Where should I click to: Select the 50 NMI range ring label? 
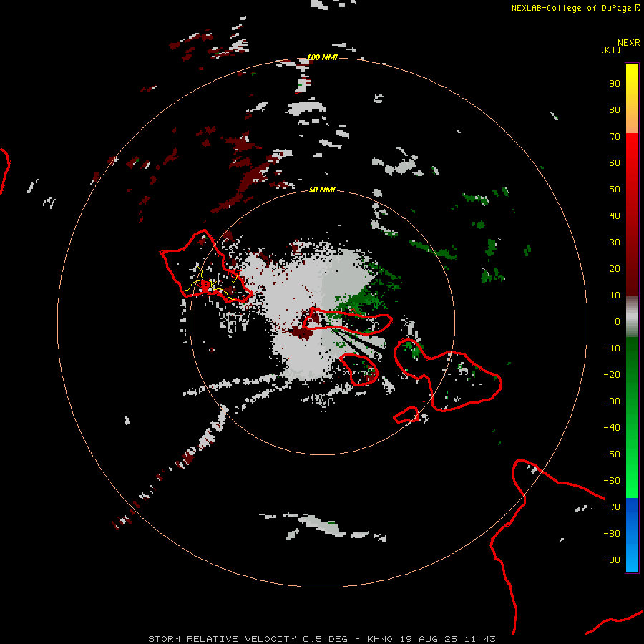(x=323, y=190)
